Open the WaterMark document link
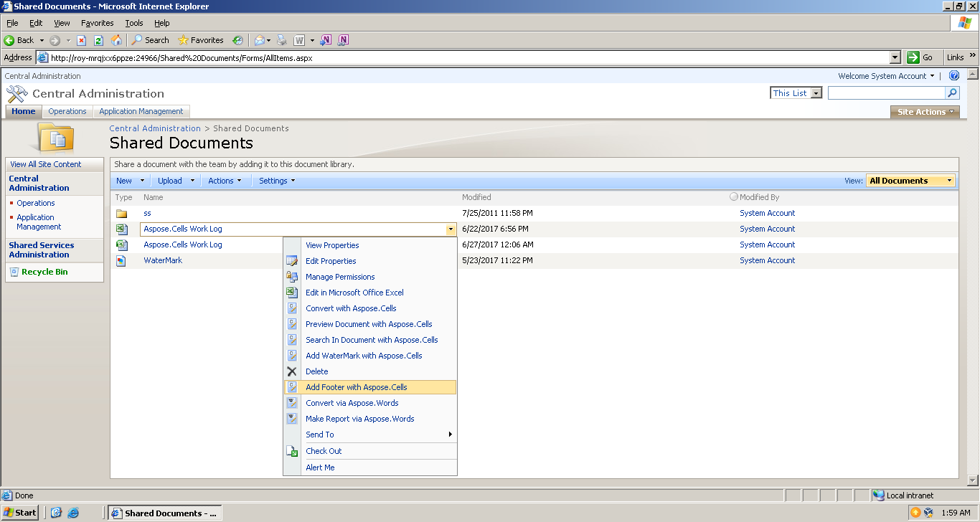Viewport: 980px width, 522px height. click(163, 261)
